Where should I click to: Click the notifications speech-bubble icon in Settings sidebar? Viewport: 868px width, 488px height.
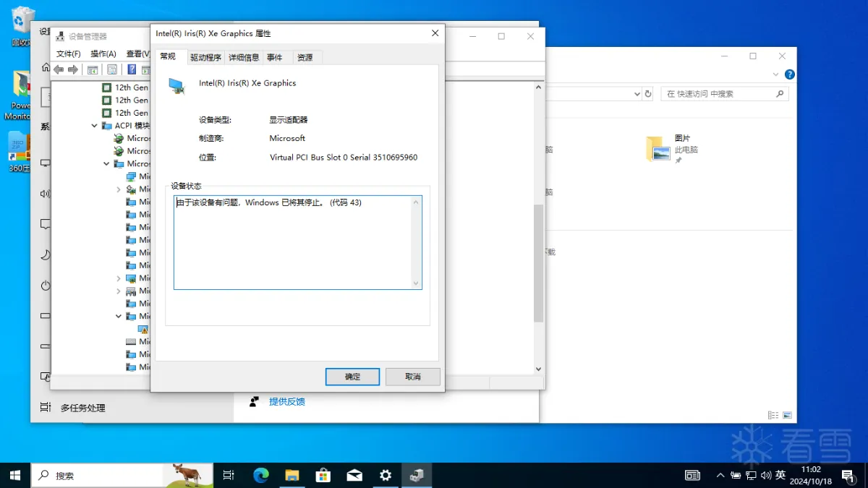[x=46, y=224]
